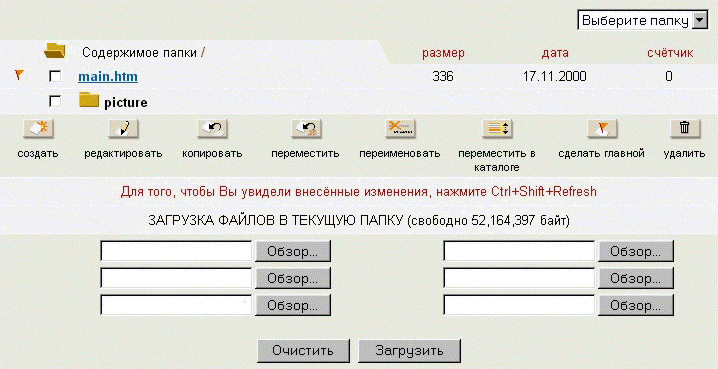This screenshot has height=369, width=718.
Task: Click the counter value 0 for main.htm
Action: [x=669, y=76]
